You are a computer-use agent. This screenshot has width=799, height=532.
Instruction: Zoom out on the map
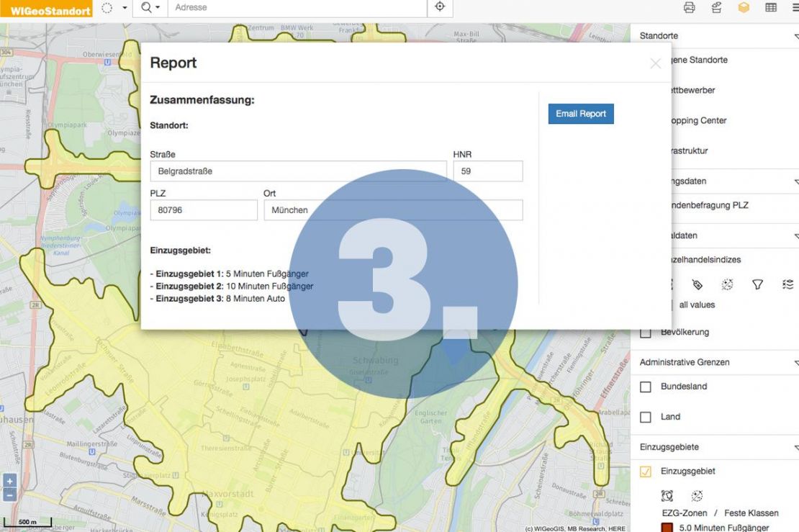point(9,495)
